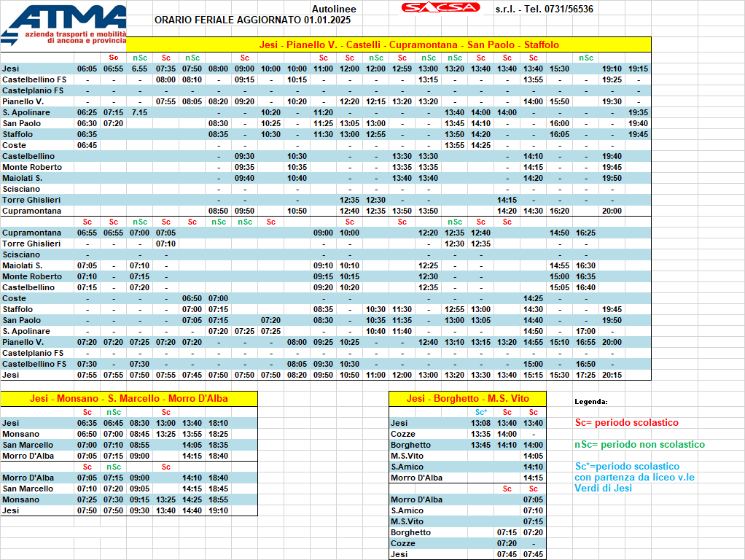This screenshot has height=560, width=745.
Task: Click the red SACSA logo
Action: click(441, 8)
